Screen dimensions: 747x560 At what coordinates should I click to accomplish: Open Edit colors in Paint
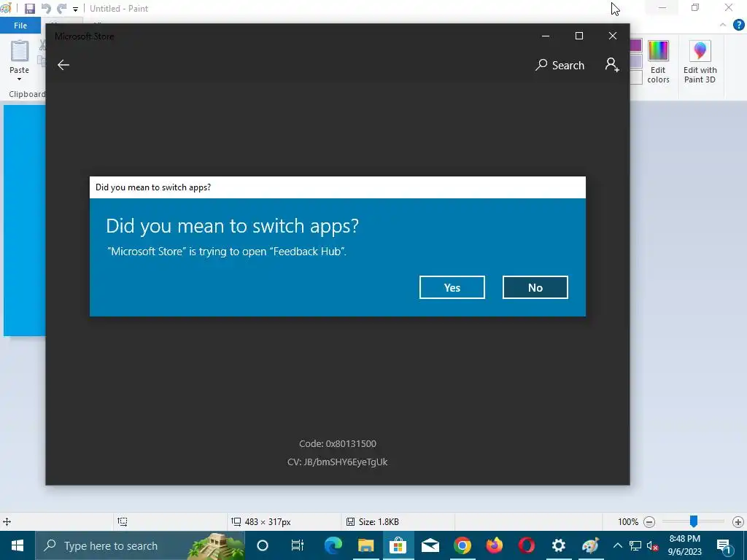tap(658, 62)
